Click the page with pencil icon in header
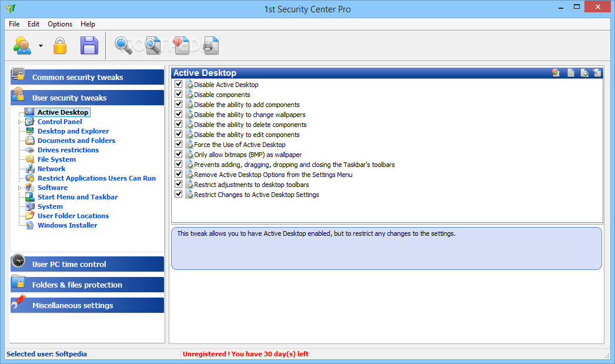The image size is (615, 364). click(597, 72)
